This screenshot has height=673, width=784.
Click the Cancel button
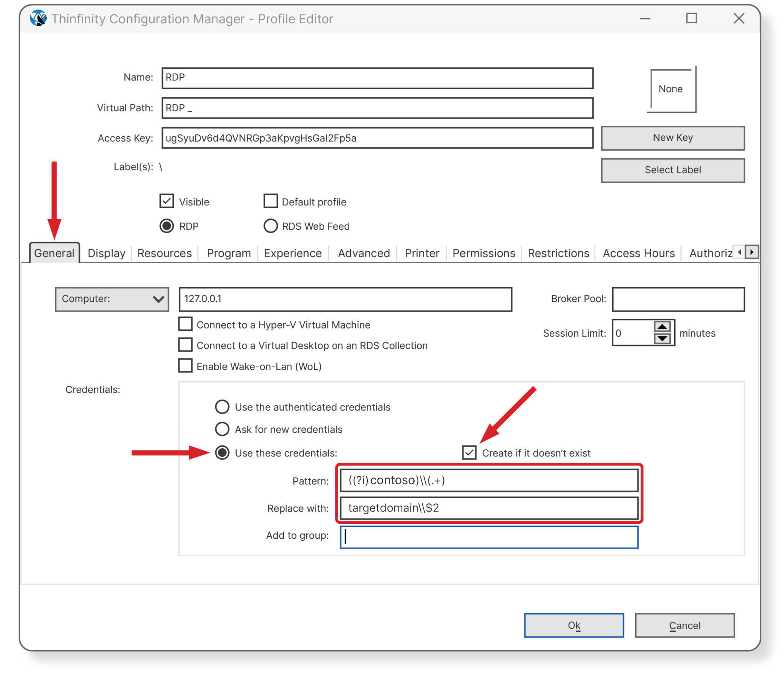tap(685, 625)
